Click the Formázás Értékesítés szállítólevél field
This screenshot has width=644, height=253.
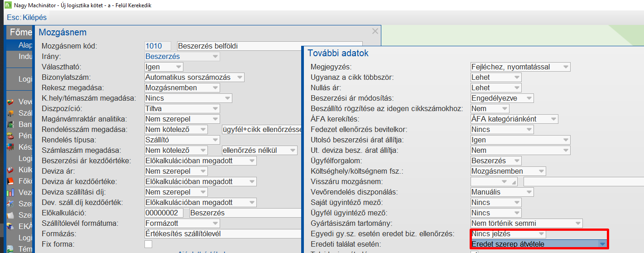(x=223, y=234)
